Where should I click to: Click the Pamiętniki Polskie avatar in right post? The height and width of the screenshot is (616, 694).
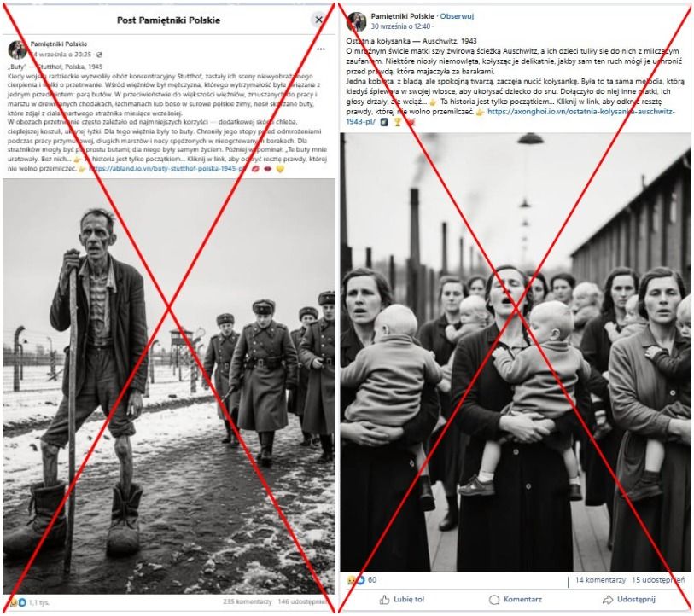[x=356, y=21]
